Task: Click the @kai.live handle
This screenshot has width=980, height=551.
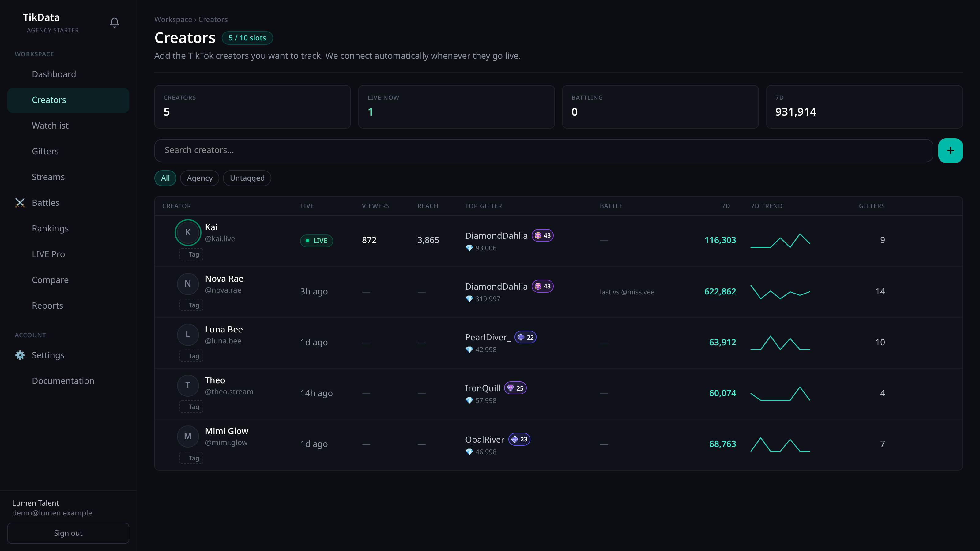Action: [x=220, y=239]
